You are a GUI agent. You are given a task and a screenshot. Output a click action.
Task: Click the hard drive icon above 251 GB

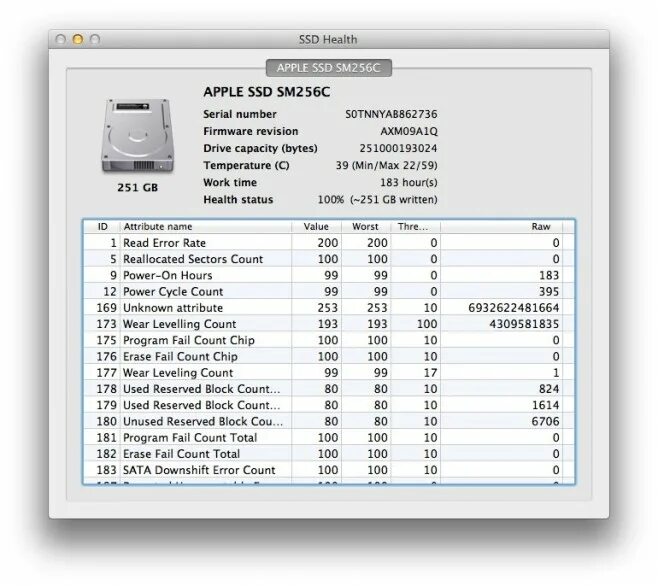137,136
